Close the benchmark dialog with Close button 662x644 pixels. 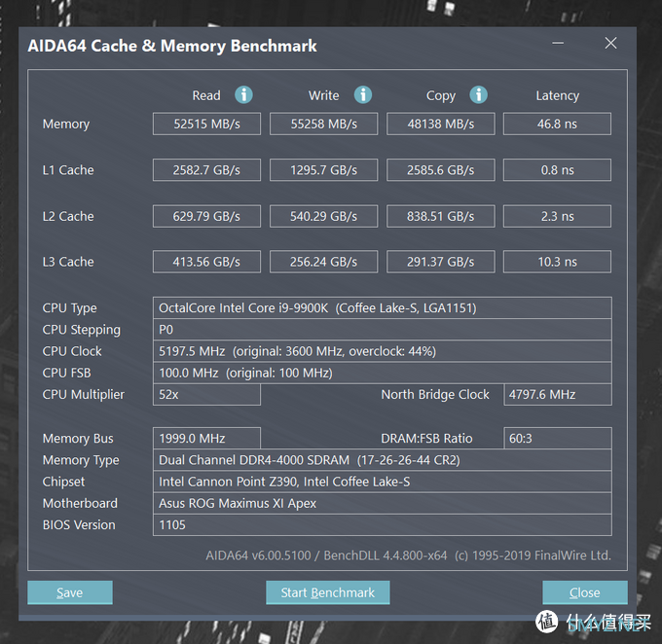coord(585,592)
